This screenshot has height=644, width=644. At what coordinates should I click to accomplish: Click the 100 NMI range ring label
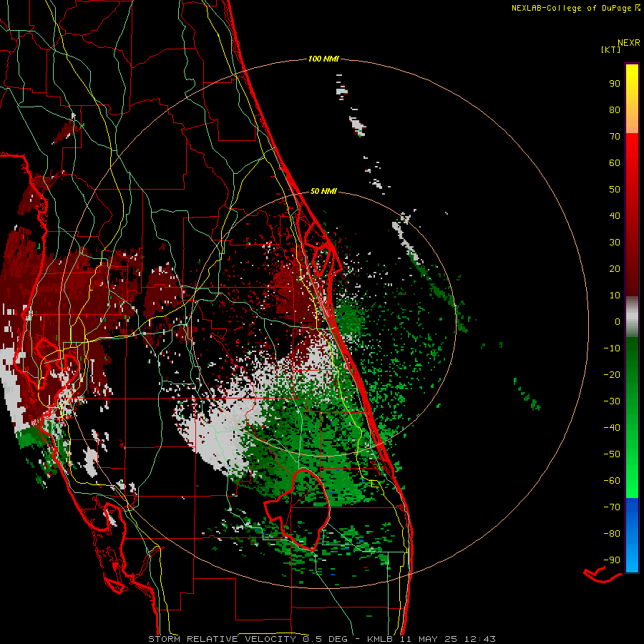(x=323, y=59)
